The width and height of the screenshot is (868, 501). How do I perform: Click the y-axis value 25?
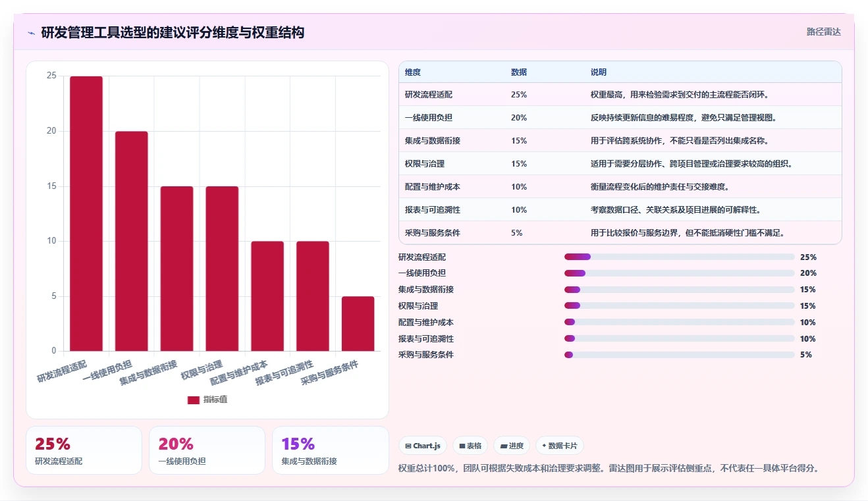click(x=51, y=76)
